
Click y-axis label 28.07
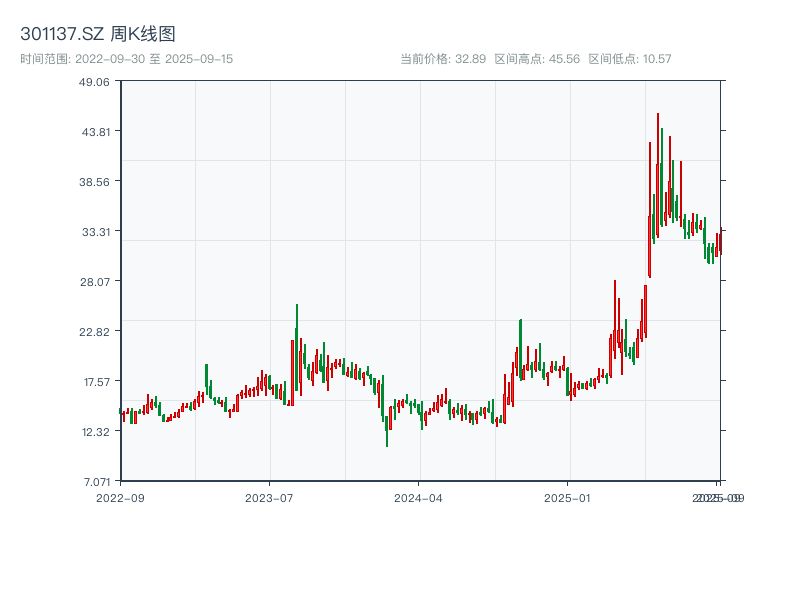[x=95, y=282]
